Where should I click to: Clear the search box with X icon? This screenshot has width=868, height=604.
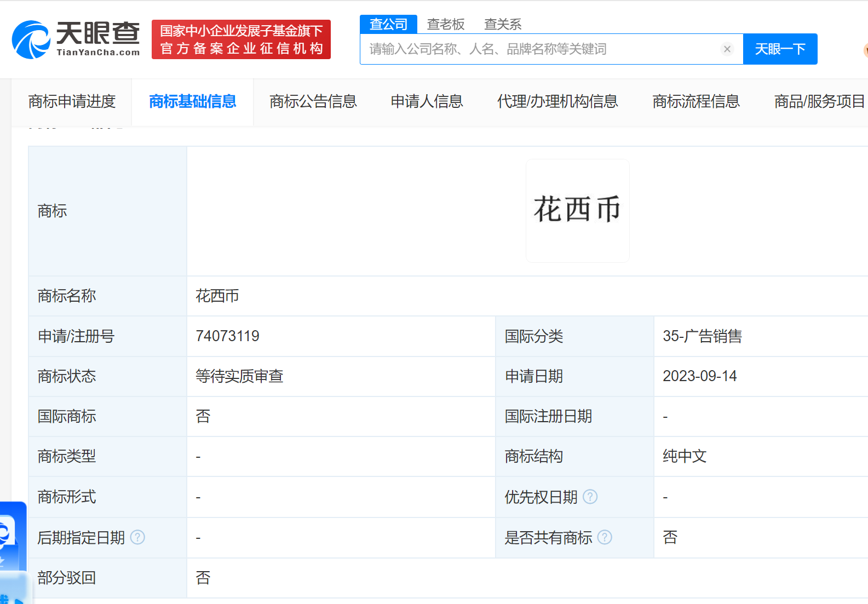[x=727, y=49]
